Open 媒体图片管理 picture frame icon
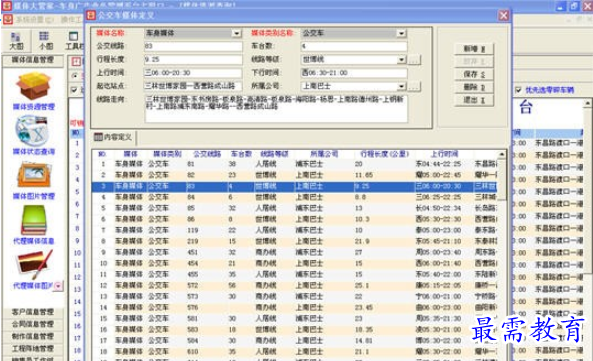 click(x=33, y=175)
